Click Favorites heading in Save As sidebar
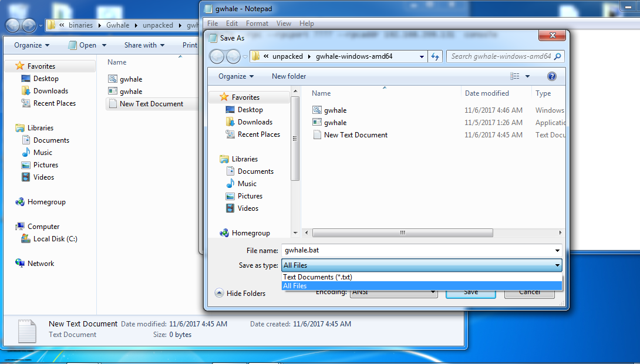The height and width of the screenshot is (364, 640). [x=245, y=97]
